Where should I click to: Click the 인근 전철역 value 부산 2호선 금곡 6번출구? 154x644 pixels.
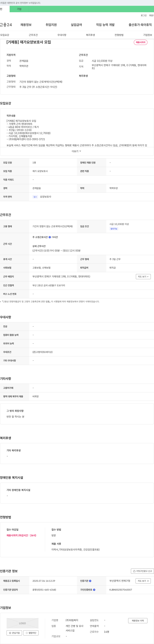click(x=49, y=285)
